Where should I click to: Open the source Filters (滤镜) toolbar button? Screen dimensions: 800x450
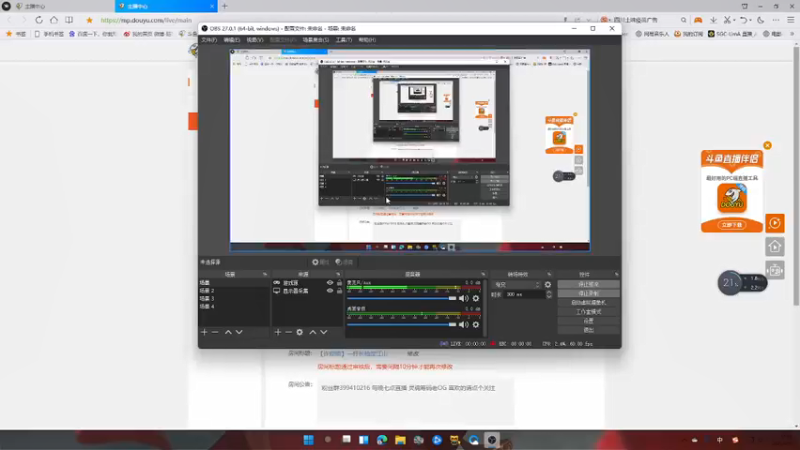click(344, 262)
